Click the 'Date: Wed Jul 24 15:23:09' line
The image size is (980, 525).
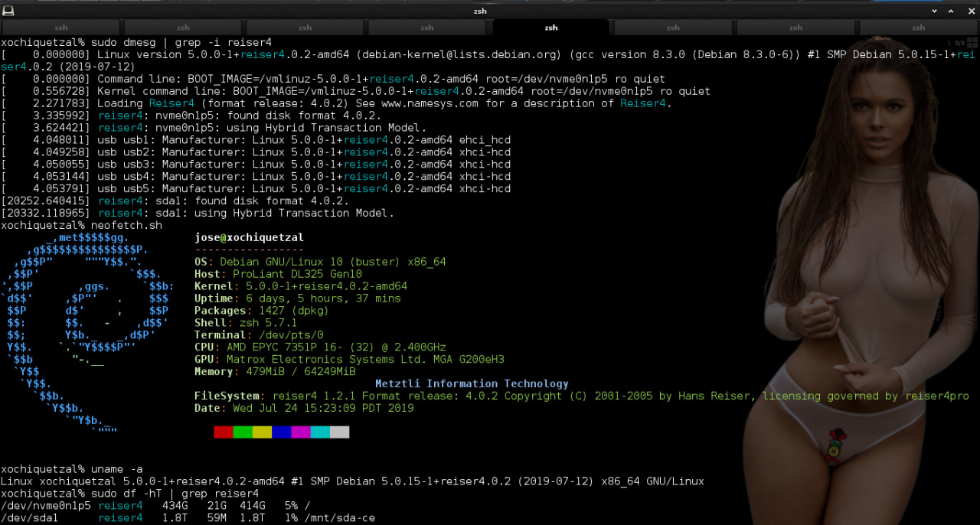pos(304,409)
